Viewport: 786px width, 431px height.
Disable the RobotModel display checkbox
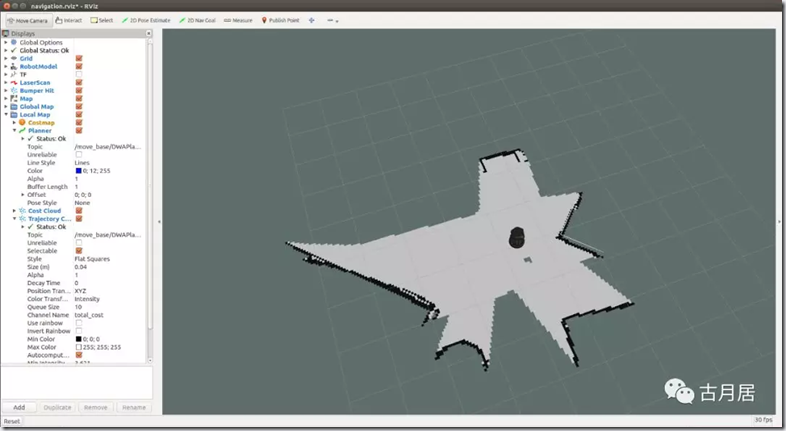[x=79, y=66]
